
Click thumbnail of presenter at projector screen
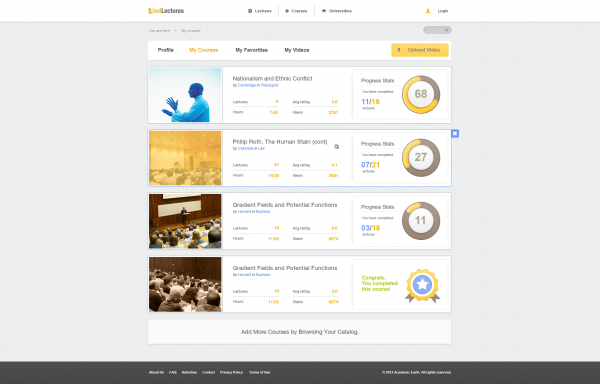(x=185, y=221)
